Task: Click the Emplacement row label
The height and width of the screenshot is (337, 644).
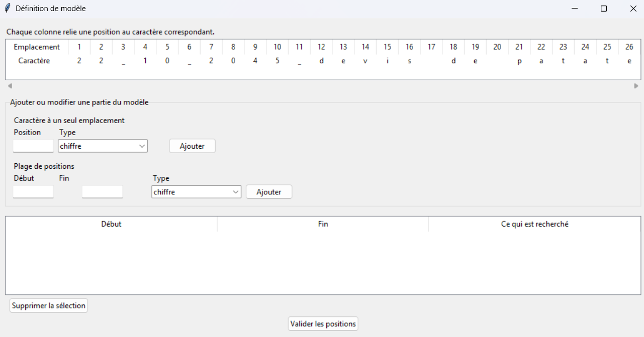Action: tap(37, 47)
